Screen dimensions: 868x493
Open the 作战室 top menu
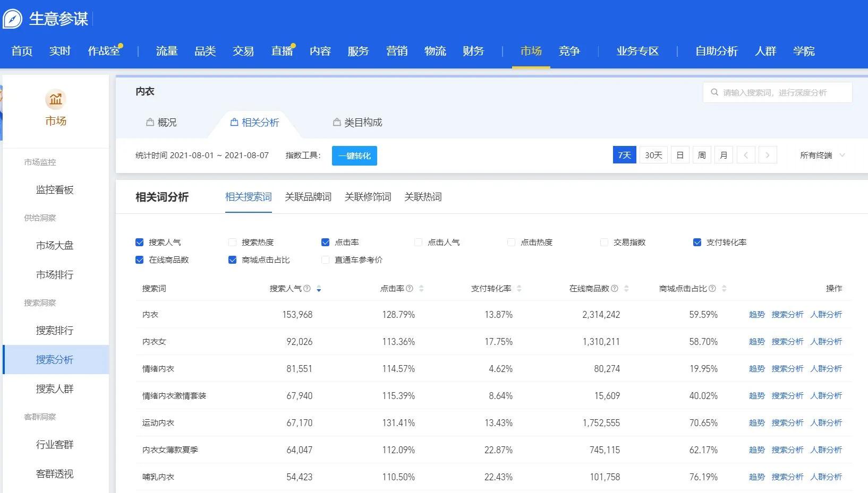(x=104, y=51)
